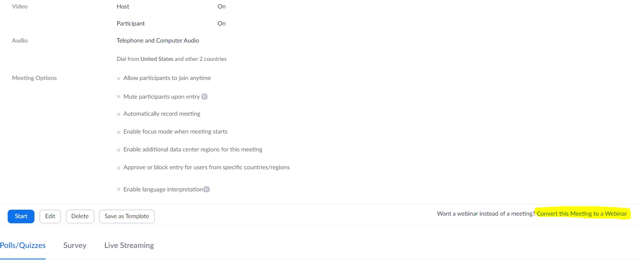Image resolution: width=644 pixels, height=262 pixels.
Task: Click the x mark next to Enable focus mode
Action: point(119,132)
